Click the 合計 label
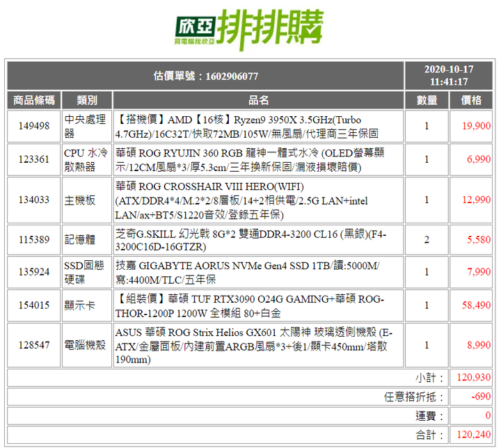This screenshot has height=448, width=501. tap(429, 435)
